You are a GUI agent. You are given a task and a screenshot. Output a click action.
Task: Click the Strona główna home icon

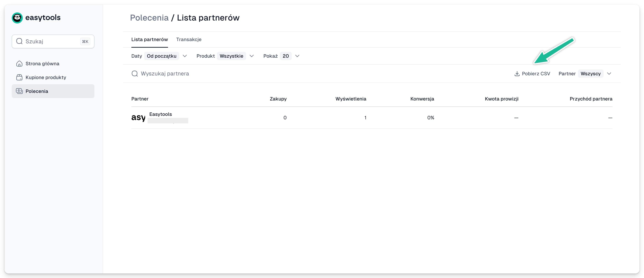pyautogui.click(x=19, y=64)
